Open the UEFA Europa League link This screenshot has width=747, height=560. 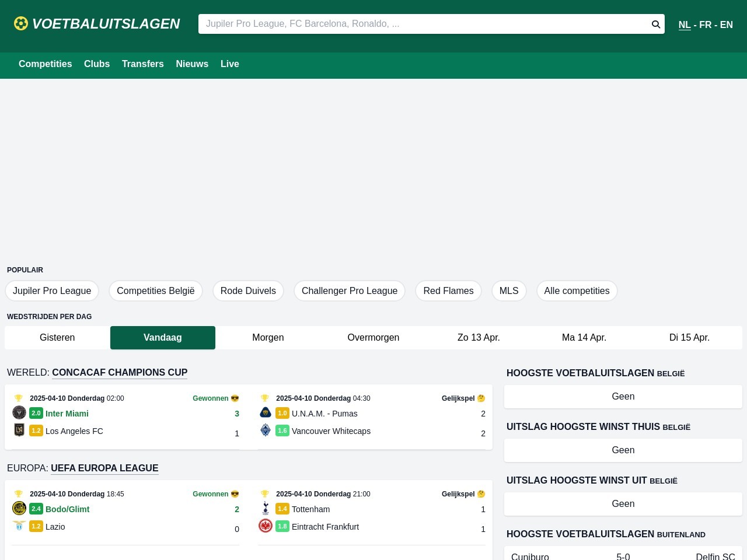click(x=104, y=468)
